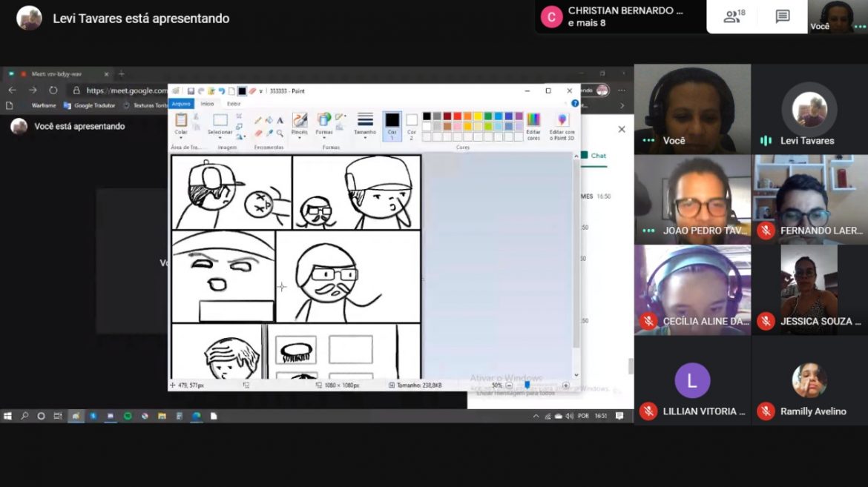Click the meet.google.com address bar
Image resolution: width=868 pixels, height=487 pixels.
coord(127,90)
